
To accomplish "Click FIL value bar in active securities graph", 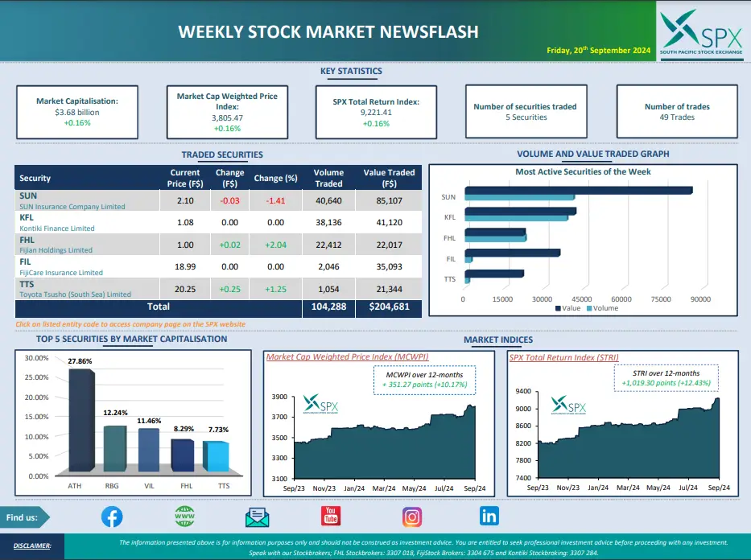I will (x=513, y=253).
